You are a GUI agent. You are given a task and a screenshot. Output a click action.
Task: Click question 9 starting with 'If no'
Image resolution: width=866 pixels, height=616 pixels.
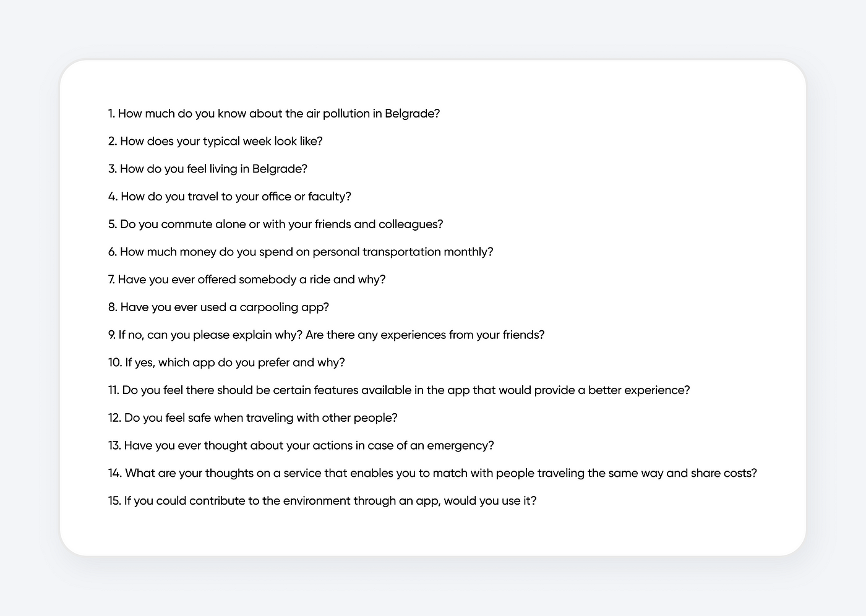coord(327,335)
